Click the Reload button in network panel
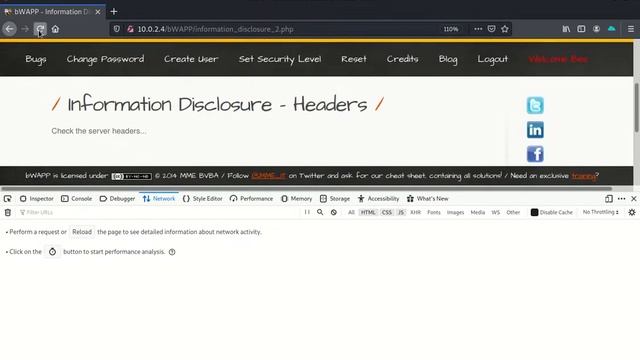Image resolution: width=640 pixels, height=360 pixels. tap(82, 232)
